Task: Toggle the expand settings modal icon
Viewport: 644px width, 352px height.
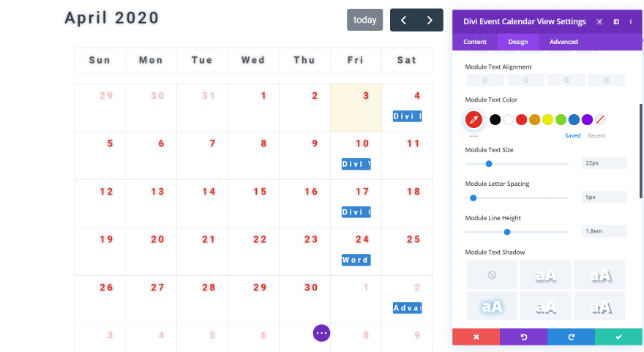Action: [599, 22]
